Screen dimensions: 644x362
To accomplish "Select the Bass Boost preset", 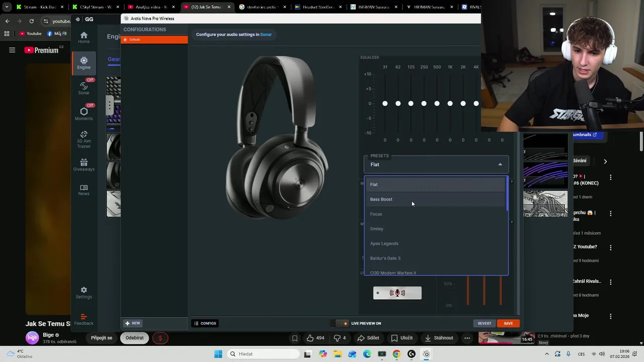I will coord(436,199).
